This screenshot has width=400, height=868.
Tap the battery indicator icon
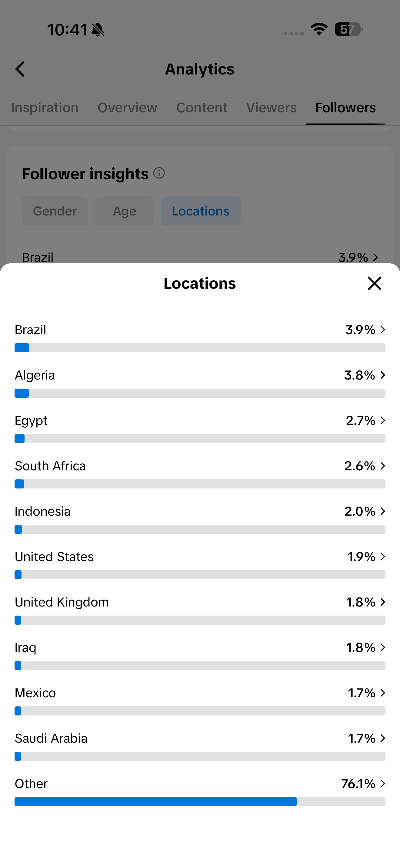(349, 29)
